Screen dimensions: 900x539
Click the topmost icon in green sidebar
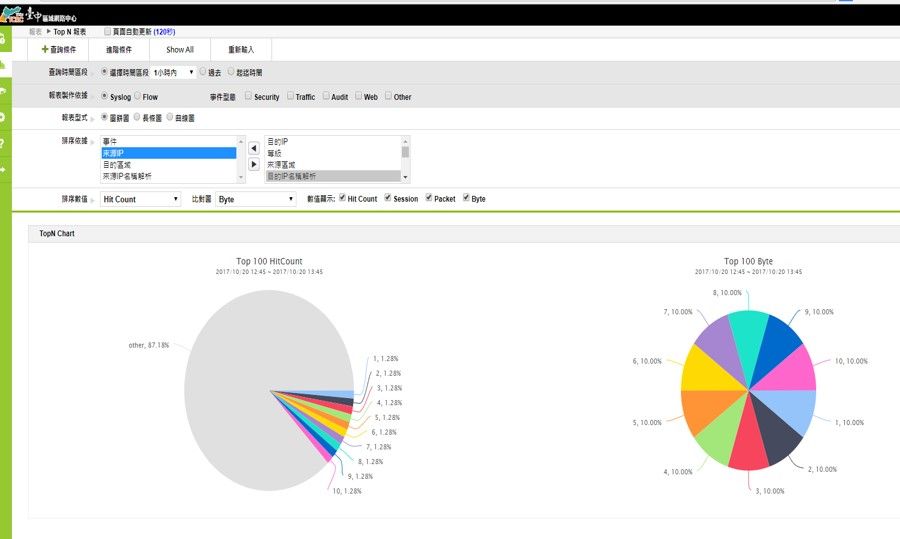coord(3,39)
